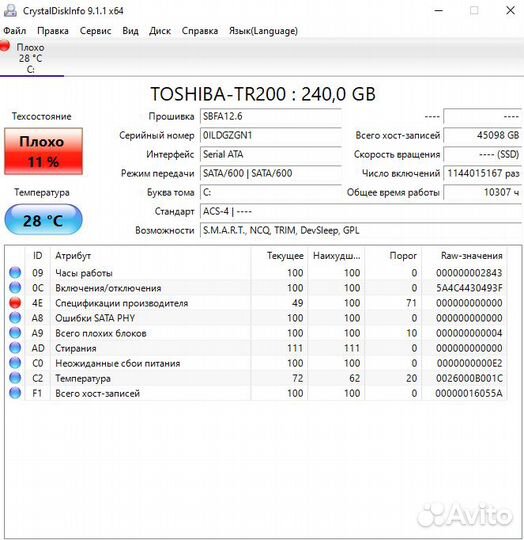The width and height of the screenshot is (524, 540).
Task: Click threshold value 71 in the 4E row
Action: point(411,303)
